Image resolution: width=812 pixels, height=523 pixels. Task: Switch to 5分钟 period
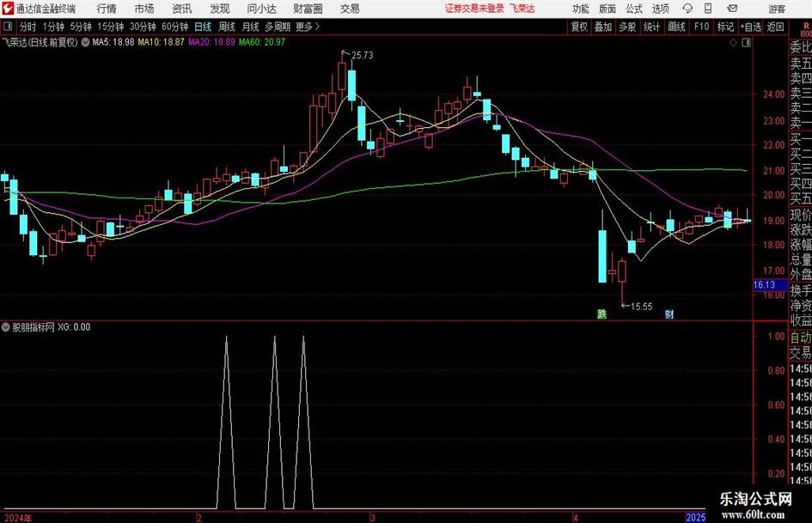click(81, 27)
